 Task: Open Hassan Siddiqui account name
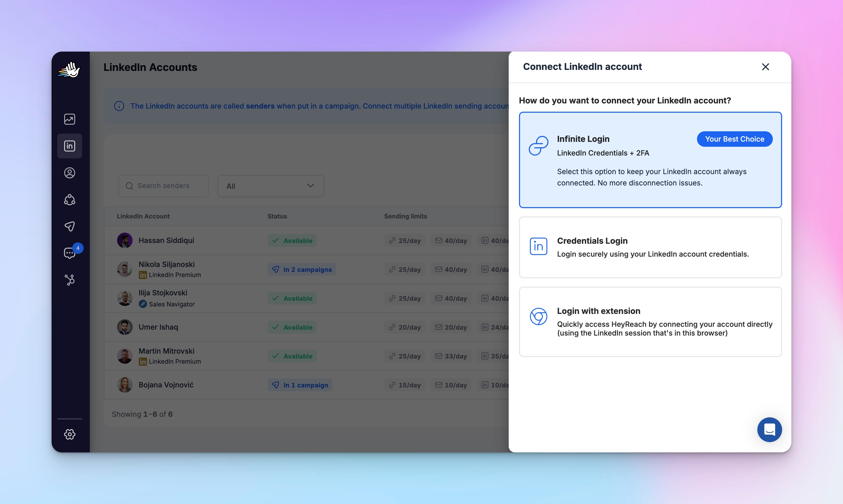166,240
